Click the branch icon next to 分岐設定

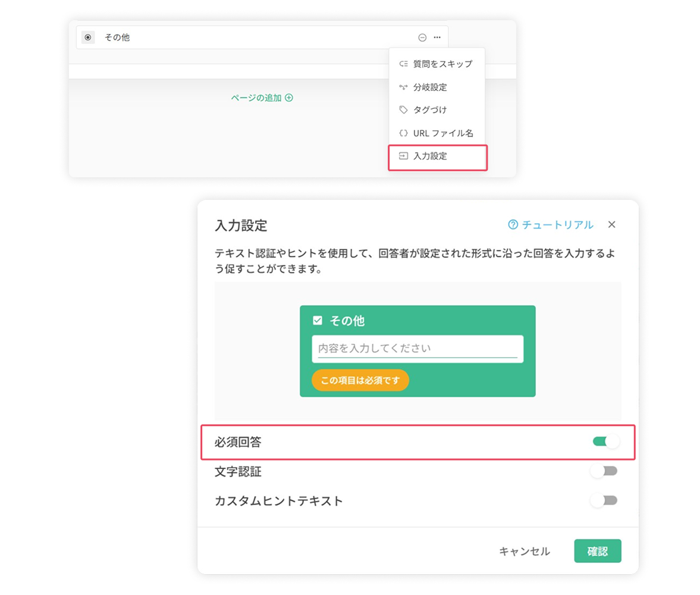point(404,87)
